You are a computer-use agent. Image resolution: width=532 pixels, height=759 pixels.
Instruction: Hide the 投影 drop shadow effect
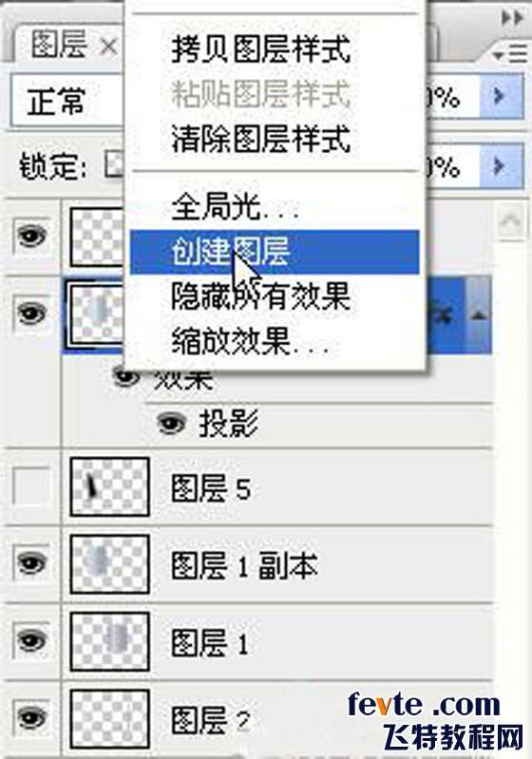point(171,424)
